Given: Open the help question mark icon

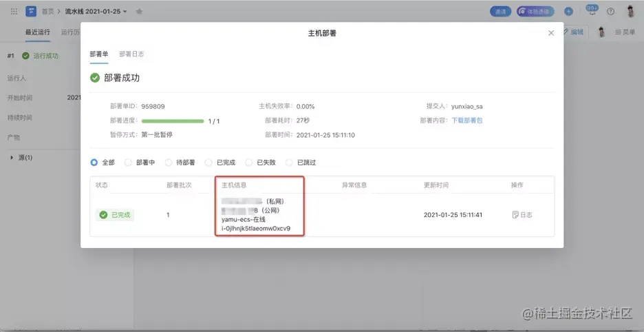Looking at the screenshot, I should (x=611, y=12).
